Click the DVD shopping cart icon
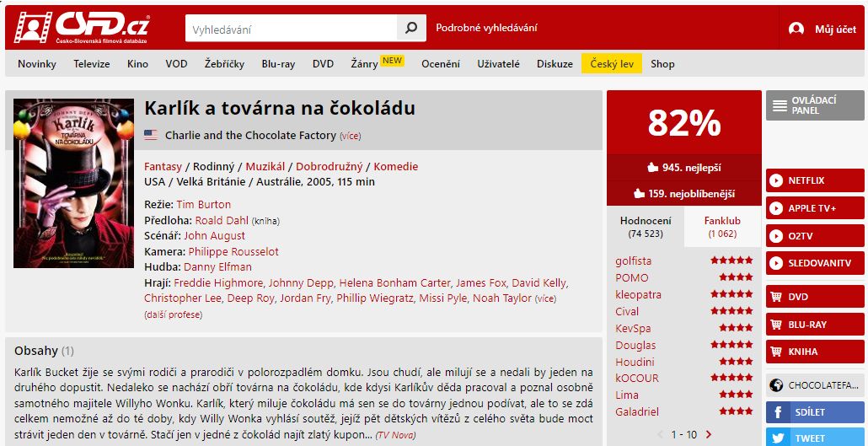This screenshot has height=446, width=868. pos(776,297)
